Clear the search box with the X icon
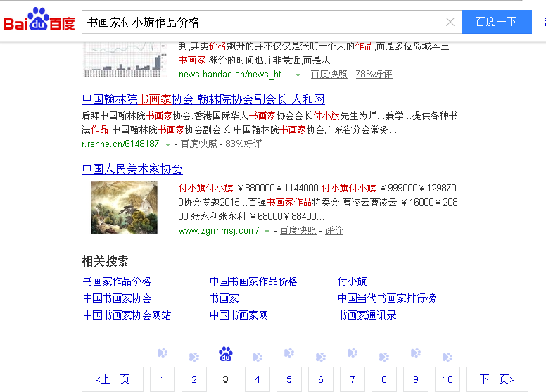 coord(450,22)
